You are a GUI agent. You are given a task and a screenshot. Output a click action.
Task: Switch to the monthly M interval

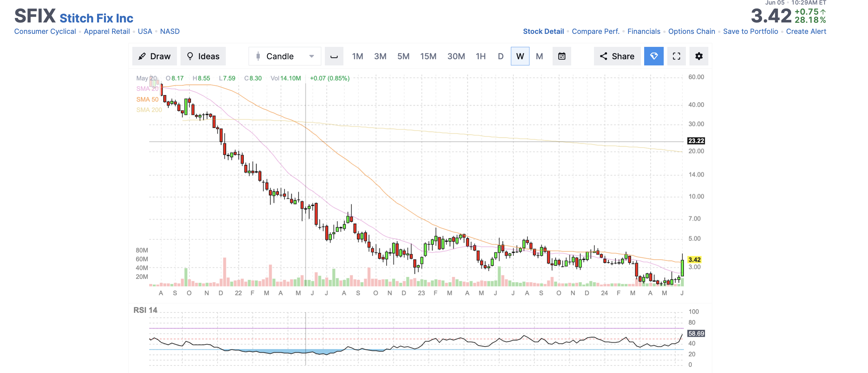539,56
